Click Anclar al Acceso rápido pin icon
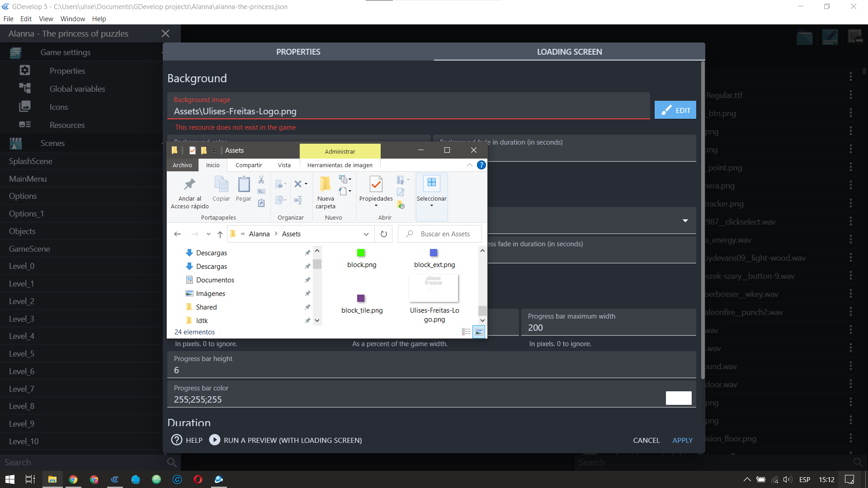868x488 pixels. click(189, 184)
